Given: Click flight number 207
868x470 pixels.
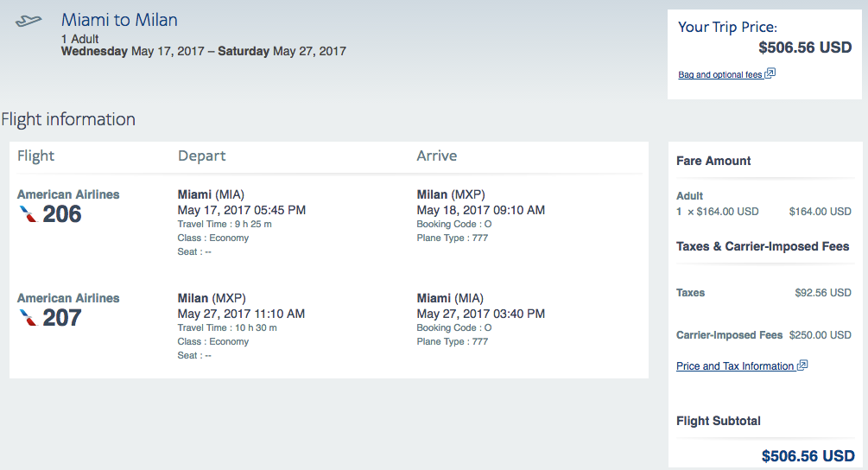Looking at the screenshot, I should click(x=62, y=318).
